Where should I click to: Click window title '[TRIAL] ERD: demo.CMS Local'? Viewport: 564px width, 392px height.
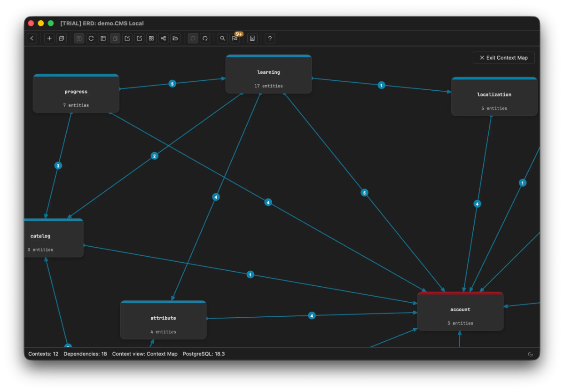pyautogui.click(x=102, y=23)
